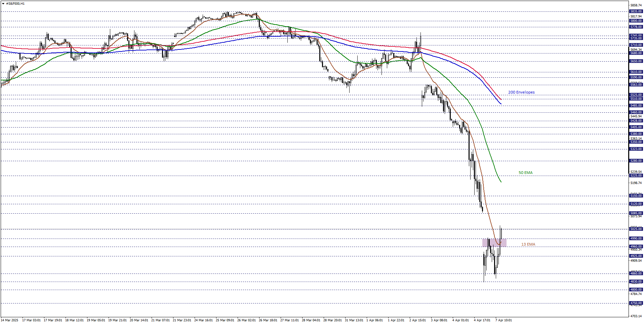Click the 4750.00 price level label
Viewport: 644px width, 324px height.
click(636, 303)
